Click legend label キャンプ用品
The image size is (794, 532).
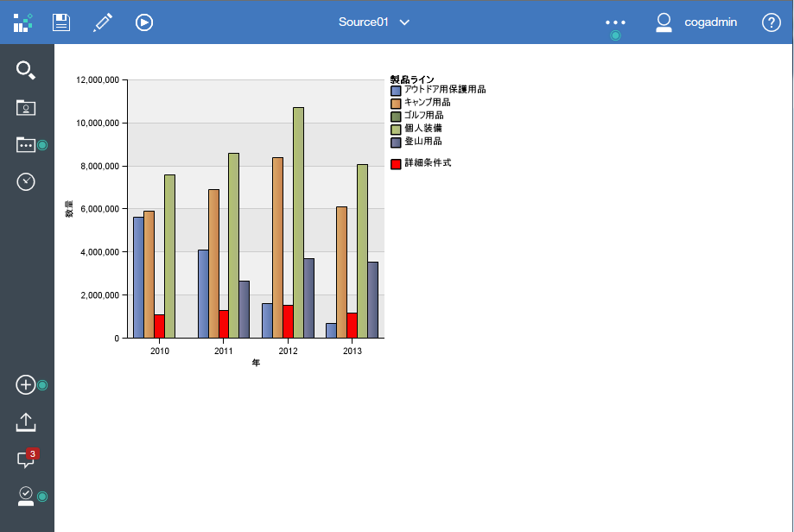(x=428, y=102)
